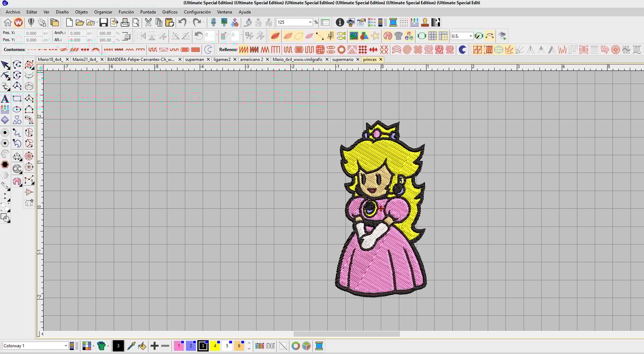Apply color with the paint bucket icon
This screenshot has width=644, height=354.
click(x=142, y=346)
